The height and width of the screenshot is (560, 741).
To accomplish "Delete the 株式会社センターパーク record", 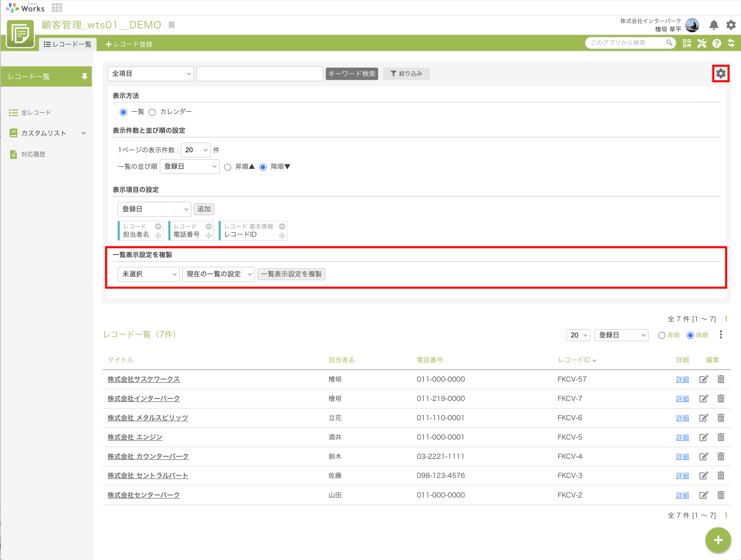I will click(x=721, y=495).
